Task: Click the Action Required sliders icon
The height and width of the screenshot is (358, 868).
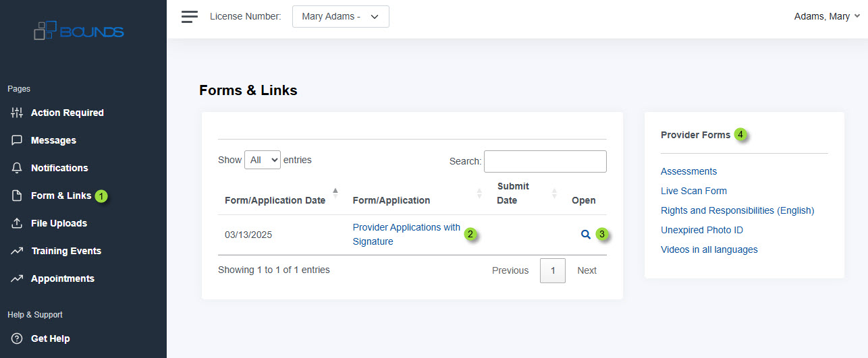Action: pos(17,113)
